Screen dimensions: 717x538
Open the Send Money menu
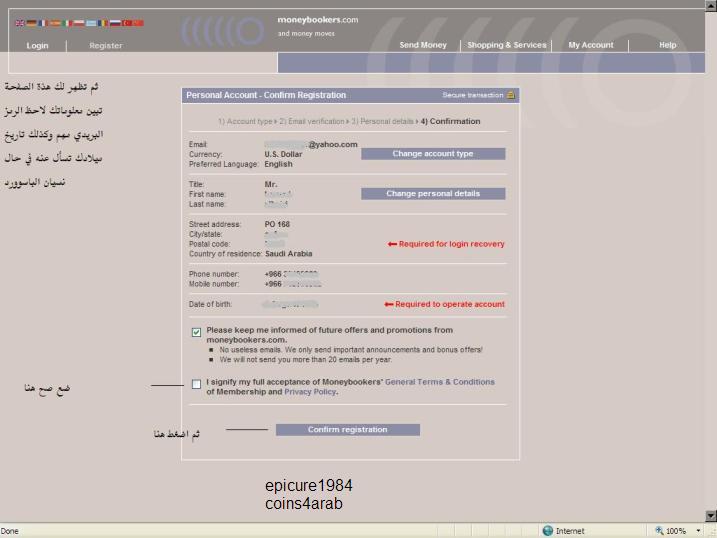(x=423, y=45)
